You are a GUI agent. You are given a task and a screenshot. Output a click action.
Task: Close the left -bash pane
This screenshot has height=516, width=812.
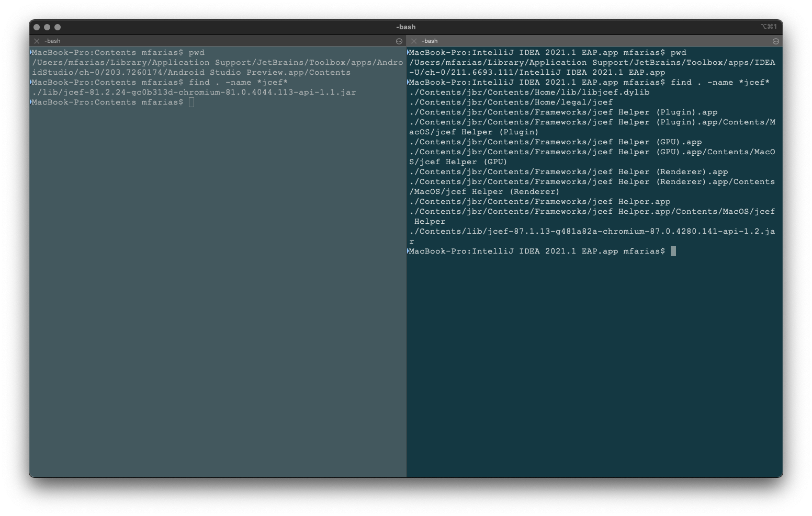pos(37,41)
